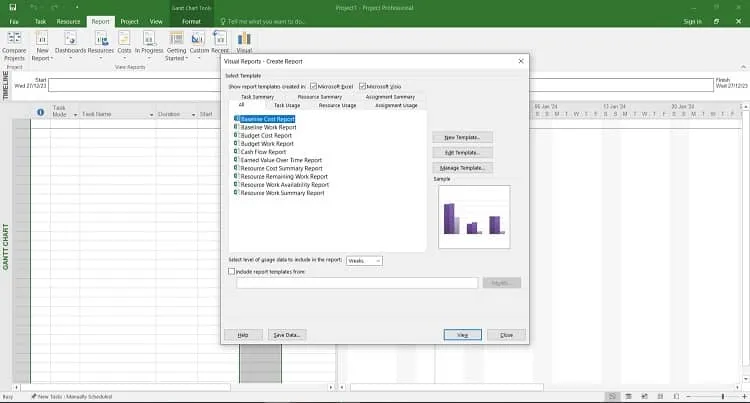
Task: Expand the Duration column dropdown arrow
Action: tap(193, 115)
